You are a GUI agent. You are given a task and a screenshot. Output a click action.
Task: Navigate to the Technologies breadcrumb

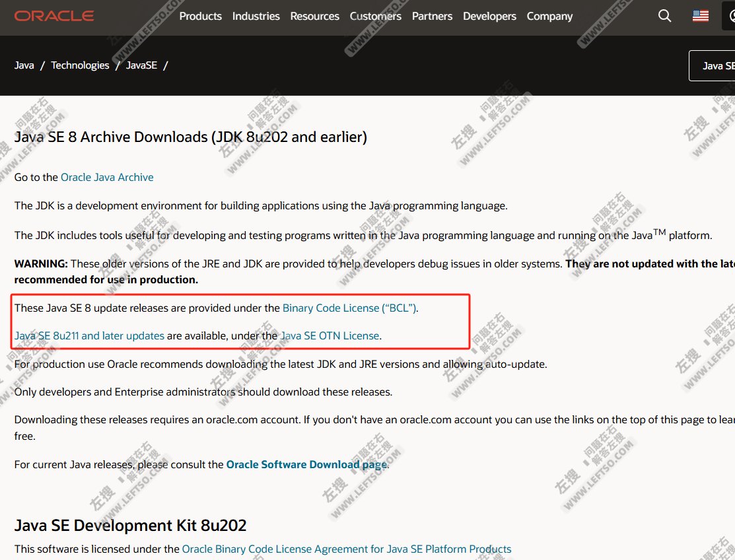click(80, 65)
